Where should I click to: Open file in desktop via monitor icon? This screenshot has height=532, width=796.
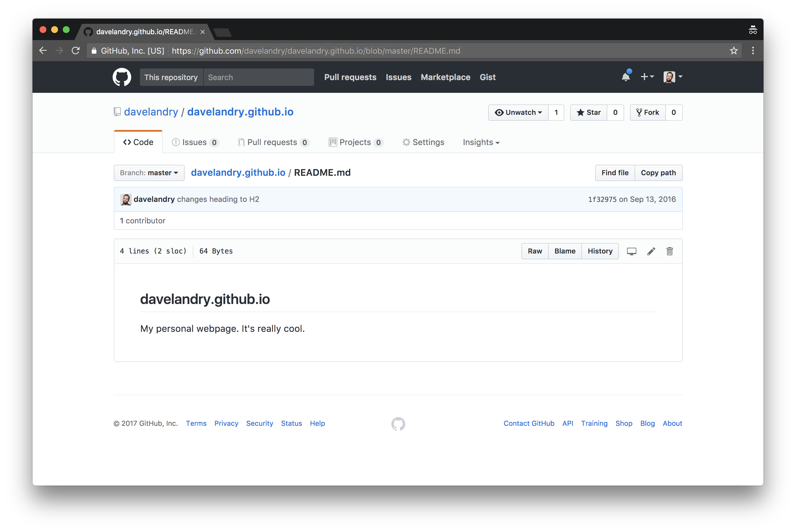point(631,251)
